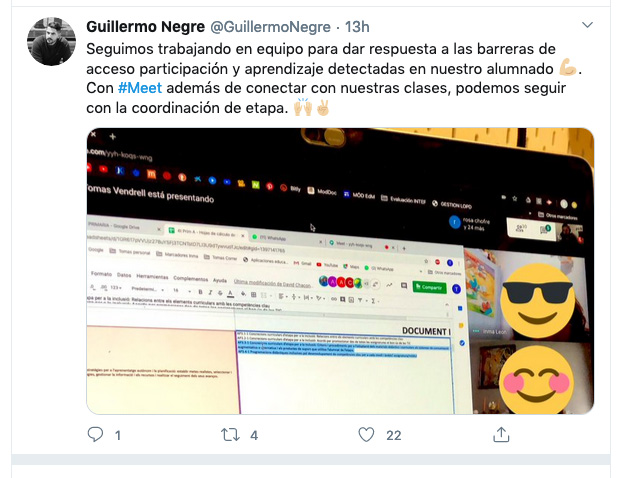Click the Guillermo Negre display name

point(145,27)
